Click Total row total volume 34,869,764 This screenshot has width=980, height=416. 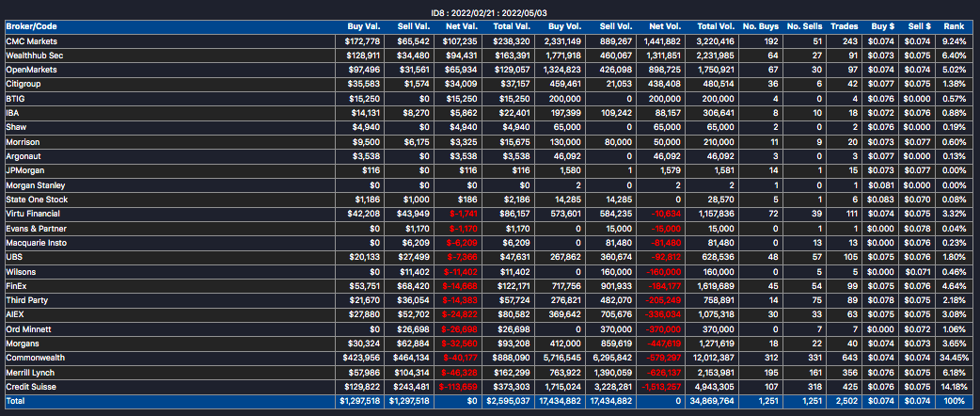click(x=711, y=401)
